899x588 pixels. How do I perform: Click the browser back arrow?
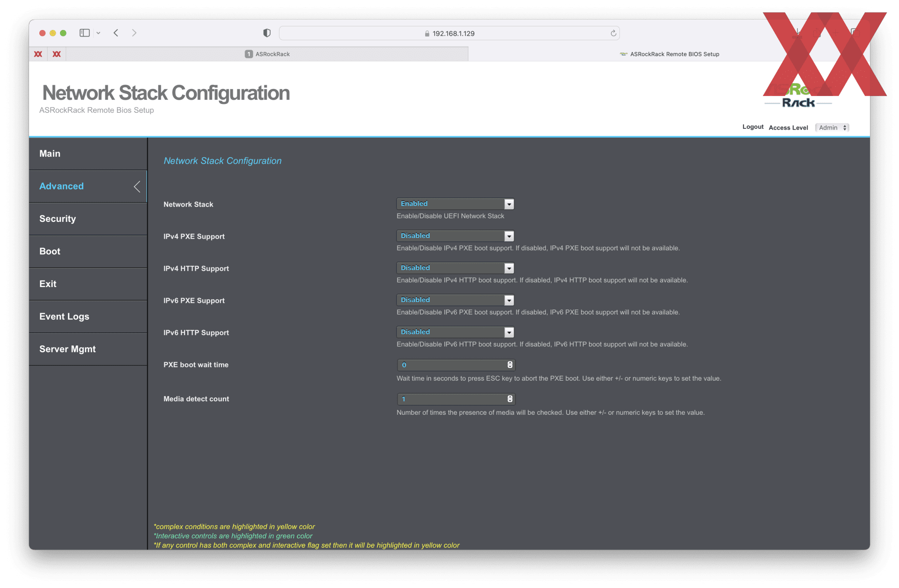(116, 33)
